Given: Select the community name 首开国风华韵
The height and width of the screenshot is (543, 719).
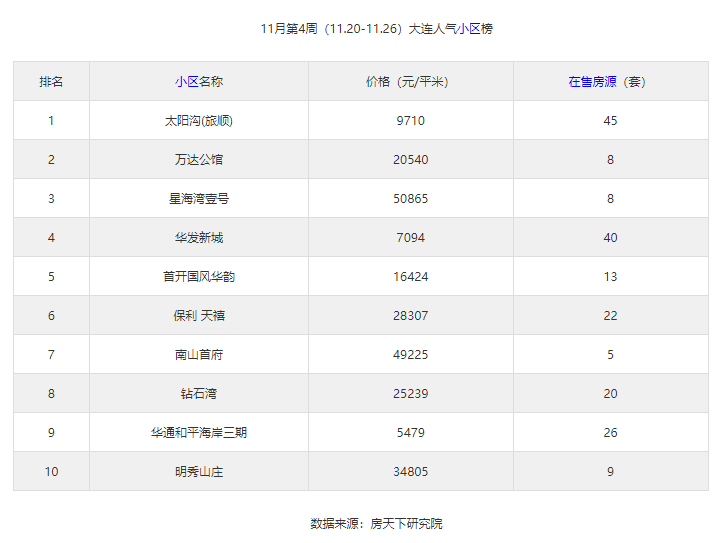Looking at the screenshot, I should (199, 277).
